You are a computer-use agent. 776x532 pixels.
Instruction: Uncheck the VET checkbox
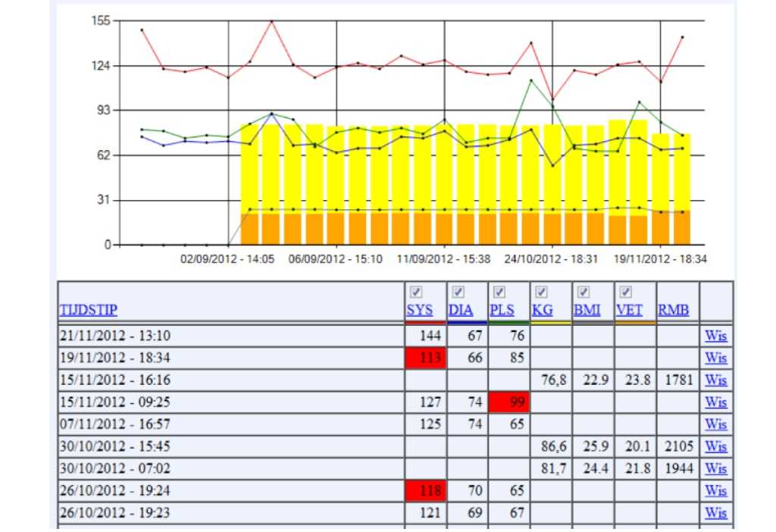[625, 293]
